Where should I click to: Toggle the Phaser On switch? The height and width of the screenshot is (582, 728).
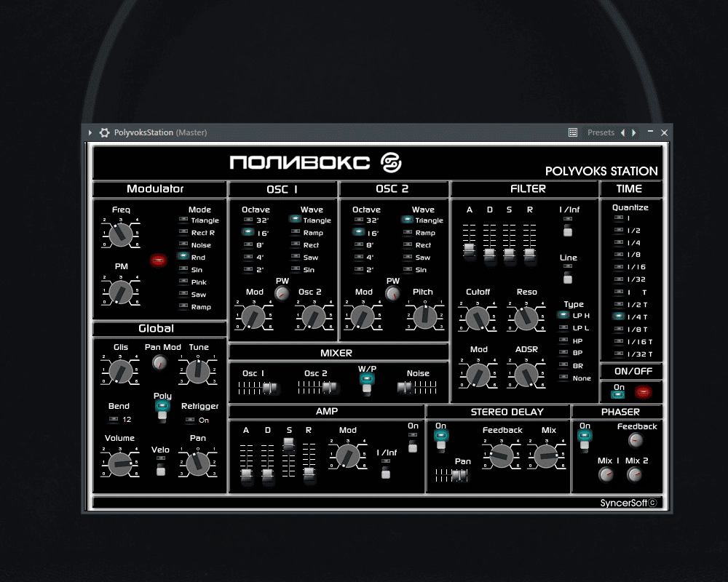pyautogui.click(x=585, y=440)
